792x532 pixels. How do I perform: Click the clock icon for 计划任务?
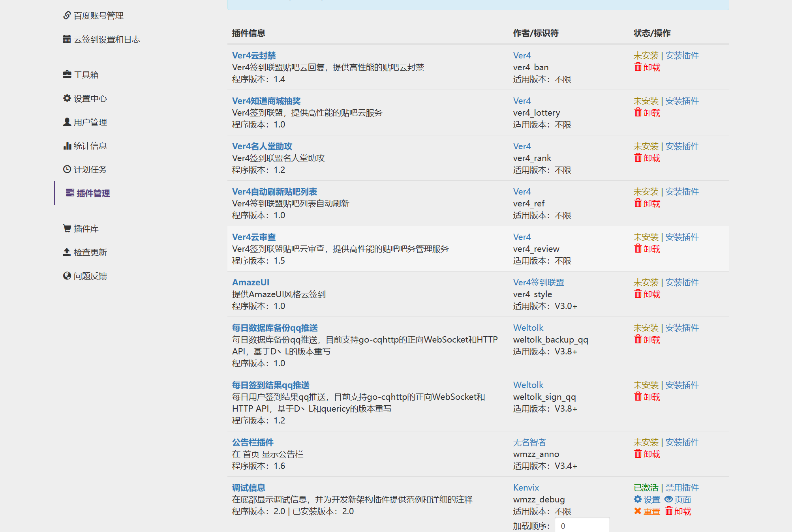[67, 169]
